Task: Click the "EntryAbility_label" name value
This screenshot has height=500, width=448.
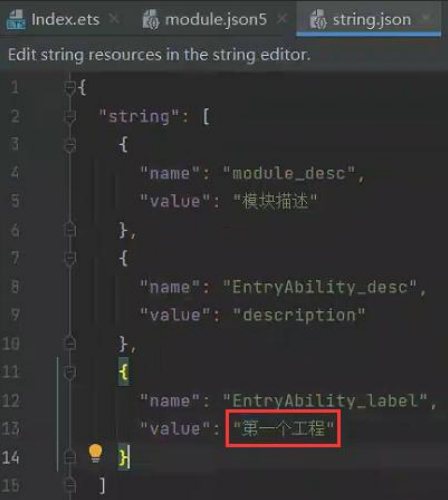Action: click(325, 400)
